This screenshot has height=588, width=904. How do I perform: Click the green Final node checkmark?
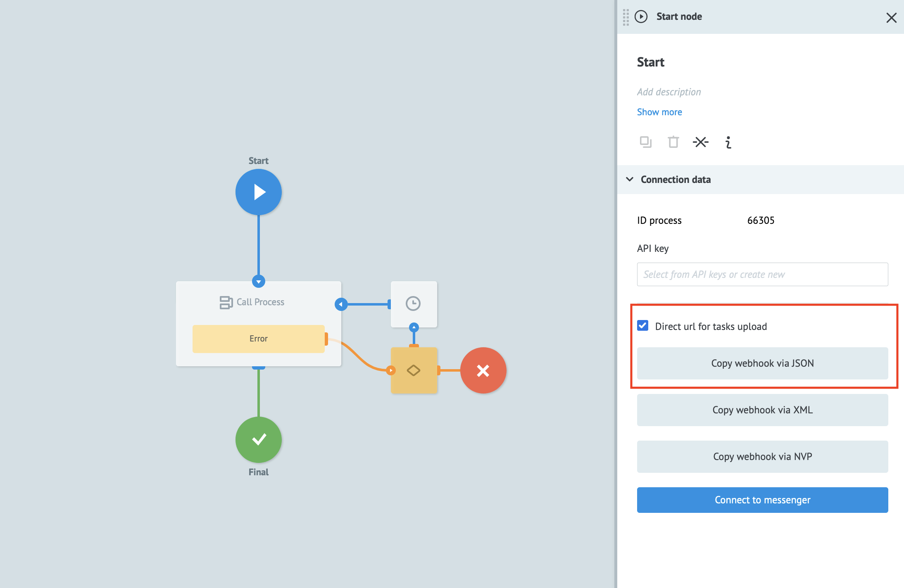(259, 439)
